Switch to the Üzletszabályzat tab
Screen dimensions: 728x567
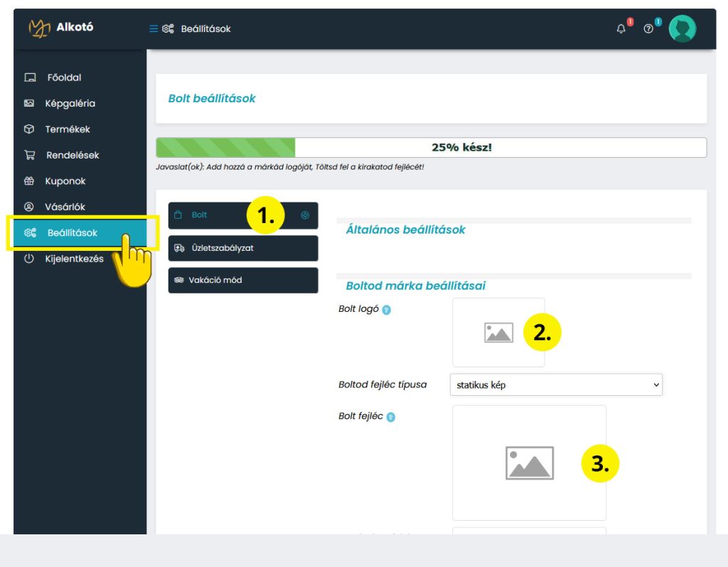click(x=243, y=248)
